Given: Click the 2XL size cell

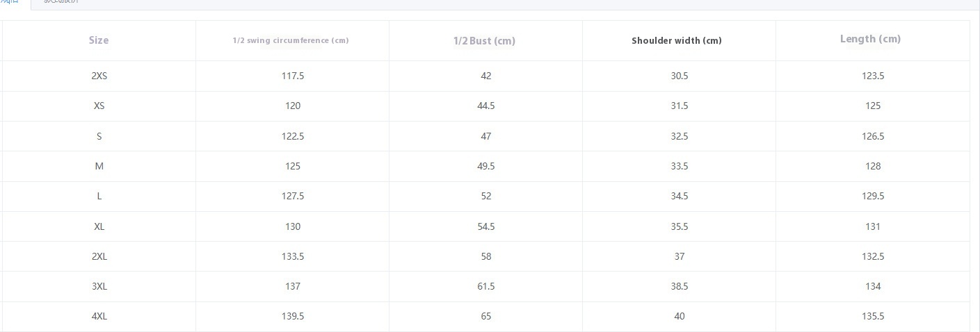Looking at the screenshot, I should 99,256.
